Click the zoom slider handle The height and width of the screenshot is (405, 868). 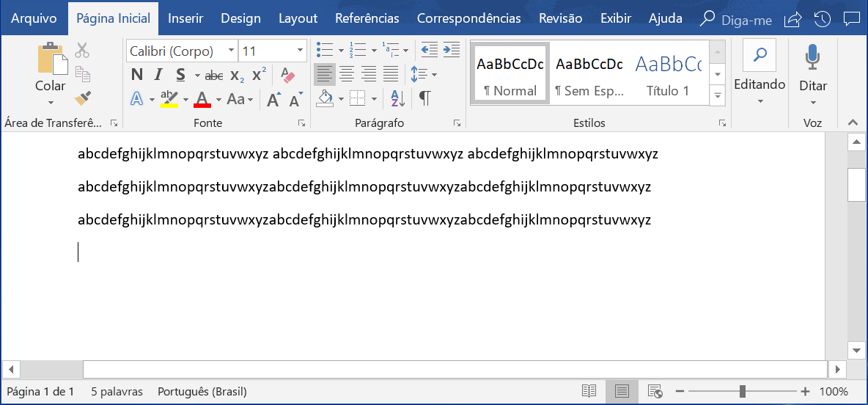(743, 392)
